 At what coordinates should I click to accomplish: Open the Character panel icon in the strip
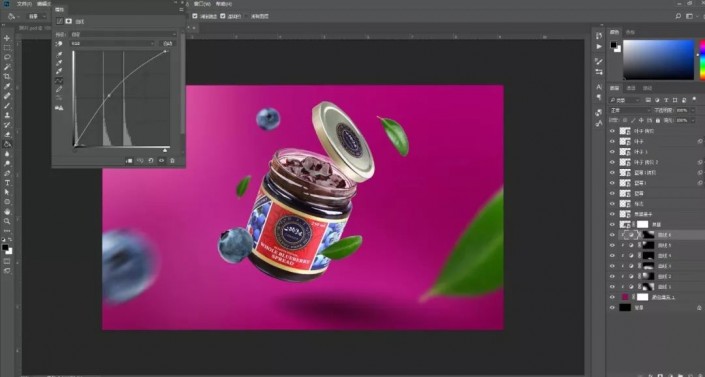[x=599, y=86]
